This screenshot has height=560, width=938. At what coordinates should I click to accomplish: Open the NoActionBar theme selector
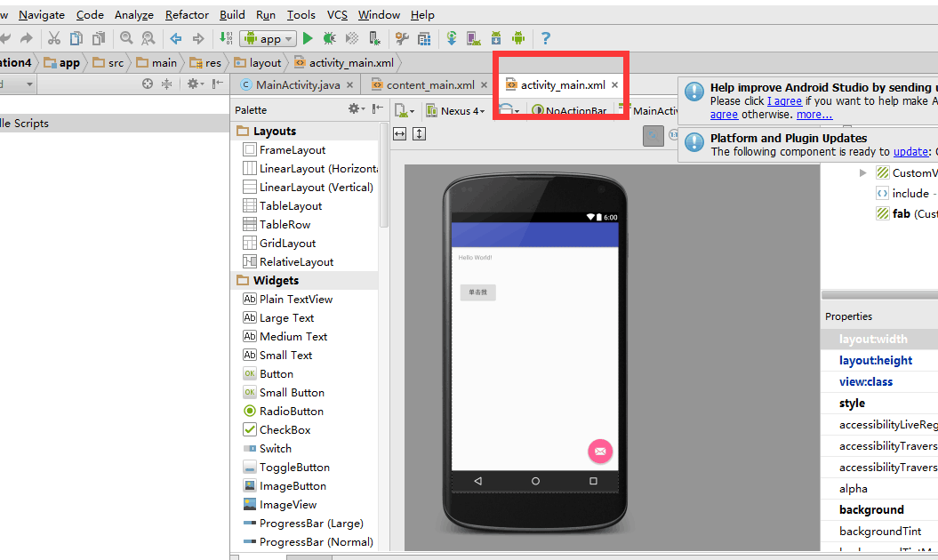pyautogui.click(x=570, y=111)
